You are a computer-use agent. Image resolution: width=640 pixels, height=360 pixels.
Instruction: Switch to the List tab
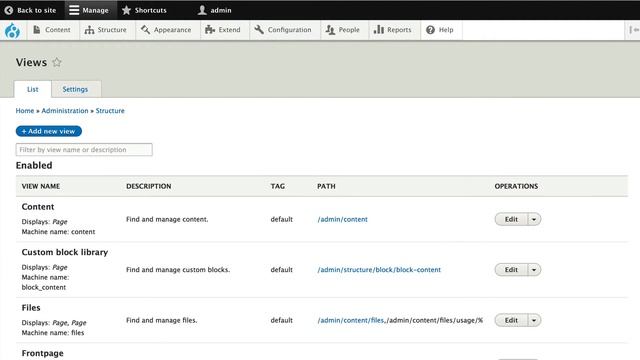click(33, 89)
